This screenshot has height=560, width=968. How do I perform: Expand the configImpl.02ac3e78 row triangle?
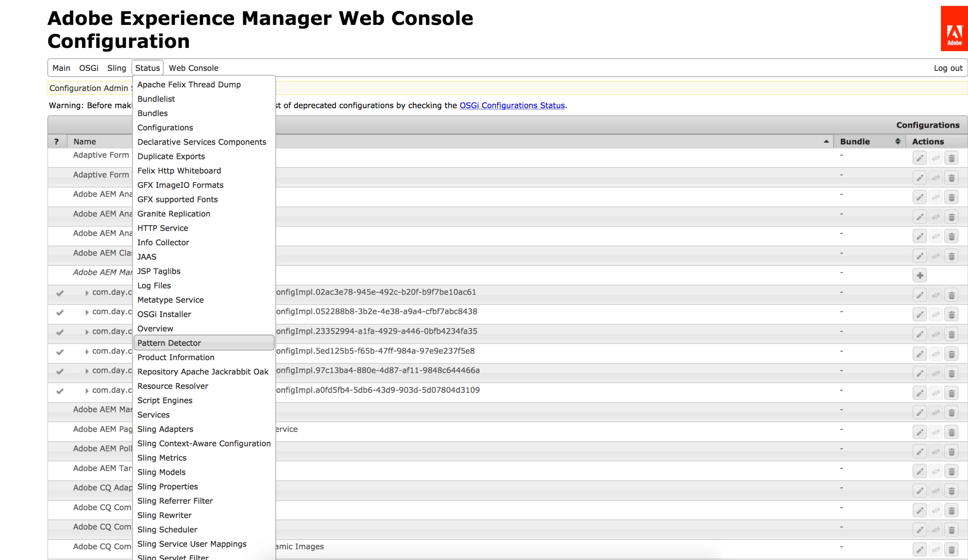pos(87,293)
